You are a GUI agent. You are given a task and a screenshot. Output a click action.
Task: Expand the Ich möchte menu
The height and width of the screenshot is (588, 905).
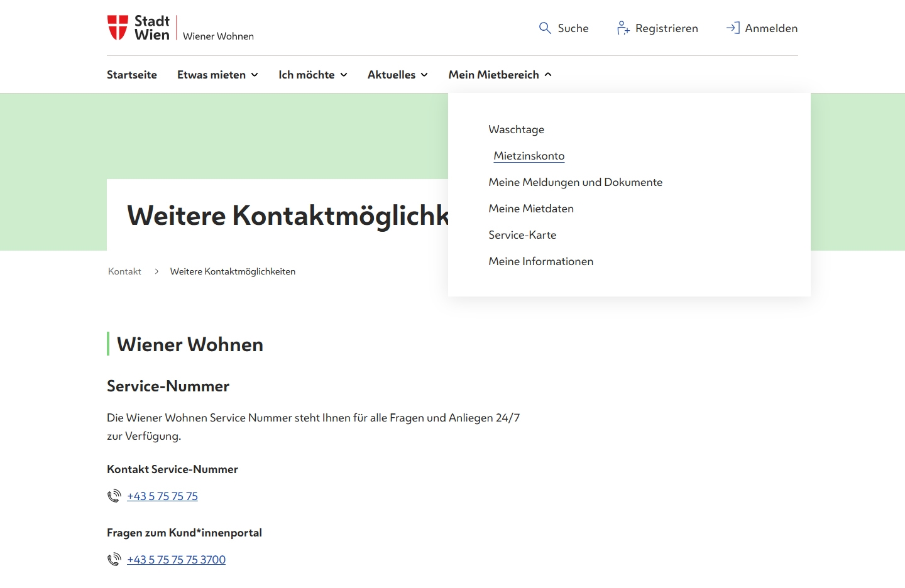point(313,75)
